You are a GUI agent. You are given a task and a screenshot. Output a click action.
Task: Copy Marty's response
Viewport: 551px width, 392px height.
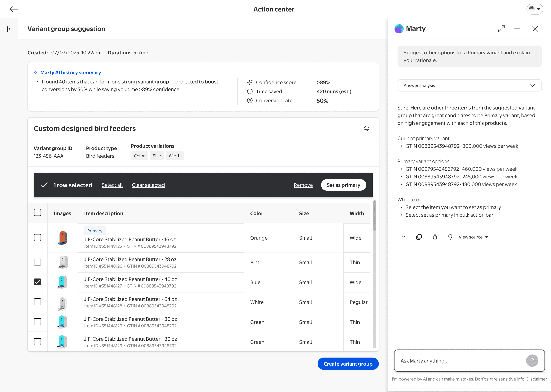coord(419,237)
